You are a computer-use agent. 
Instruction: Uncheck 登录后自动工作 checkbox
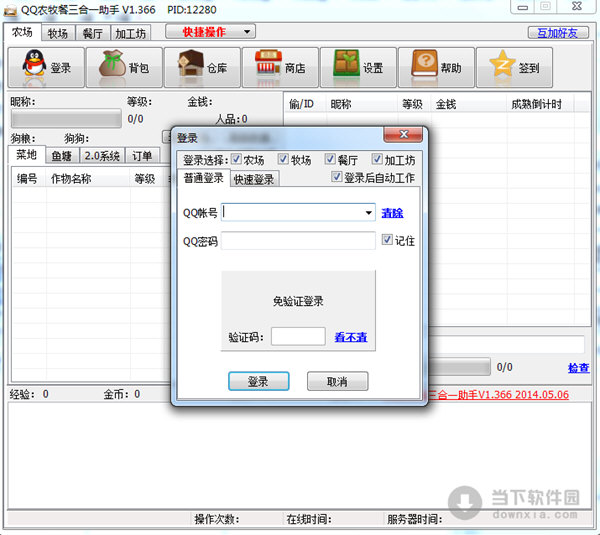337,176
